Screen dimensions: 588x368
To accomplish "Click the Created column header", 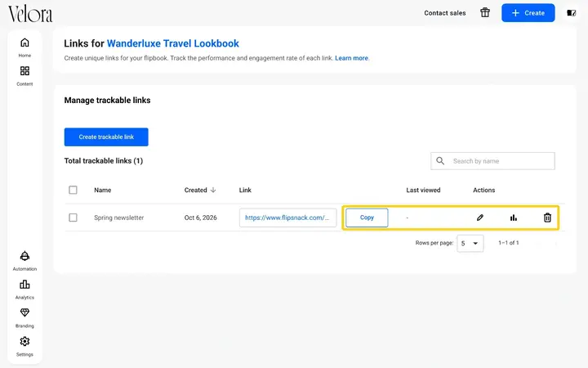I will coord(195,190).
